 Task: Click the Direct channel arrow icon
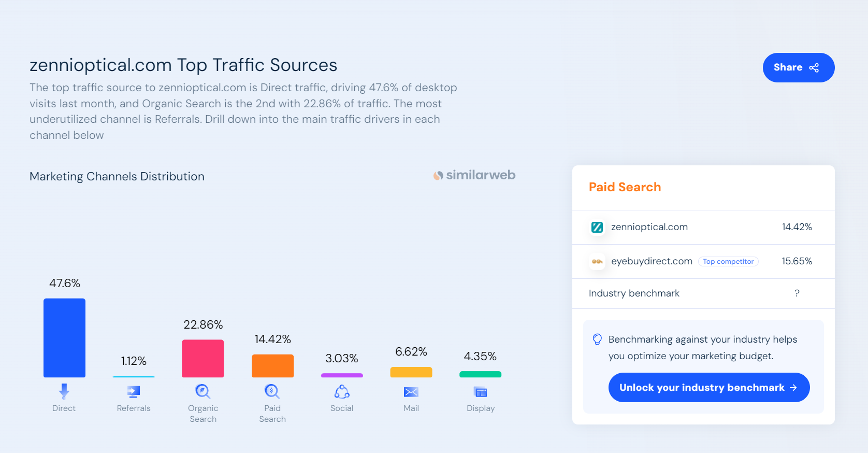click(64, 391)
